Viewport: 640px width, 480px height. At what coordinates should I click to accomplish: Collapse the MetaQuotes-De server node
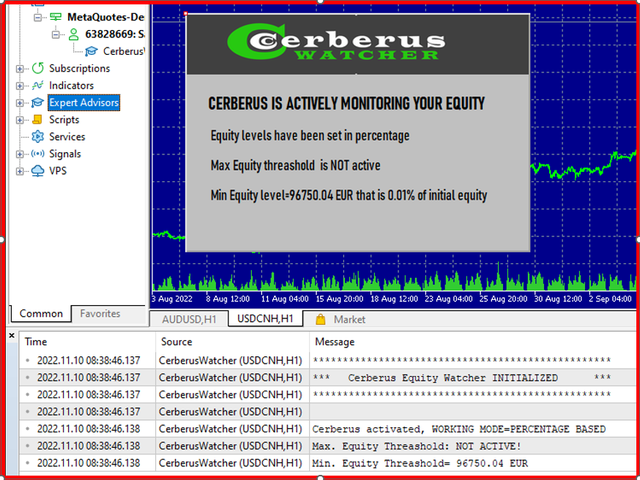(38, 18)
